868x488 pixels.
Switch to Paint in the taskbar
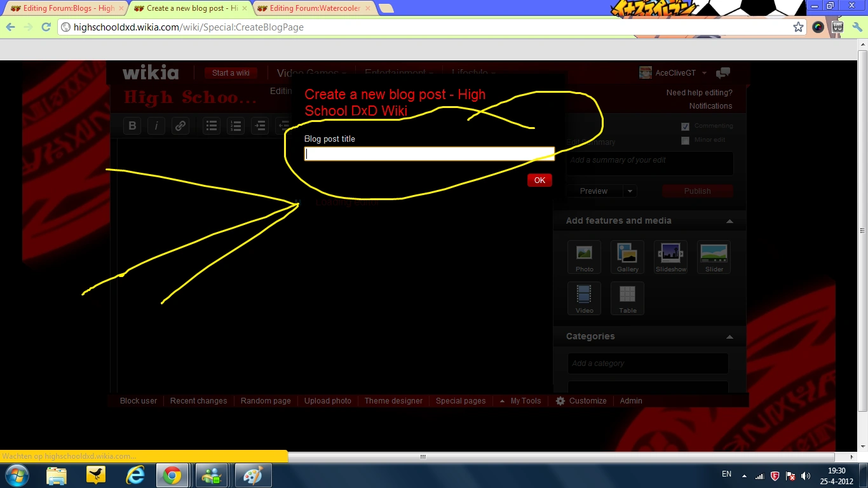click(x=254, y=475)
